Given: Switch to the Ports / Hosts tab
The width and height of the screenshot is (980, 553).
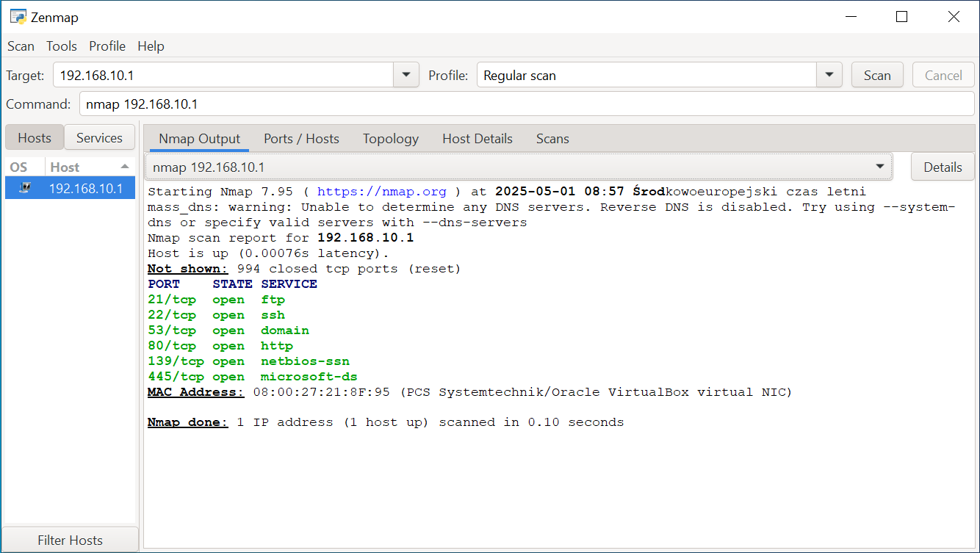Looking at the screenshot, I should tap(301, 139).
